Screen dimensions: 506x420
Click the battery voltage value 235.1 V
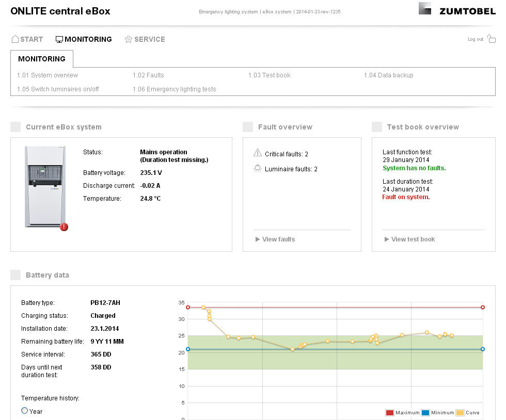(151, 172)
